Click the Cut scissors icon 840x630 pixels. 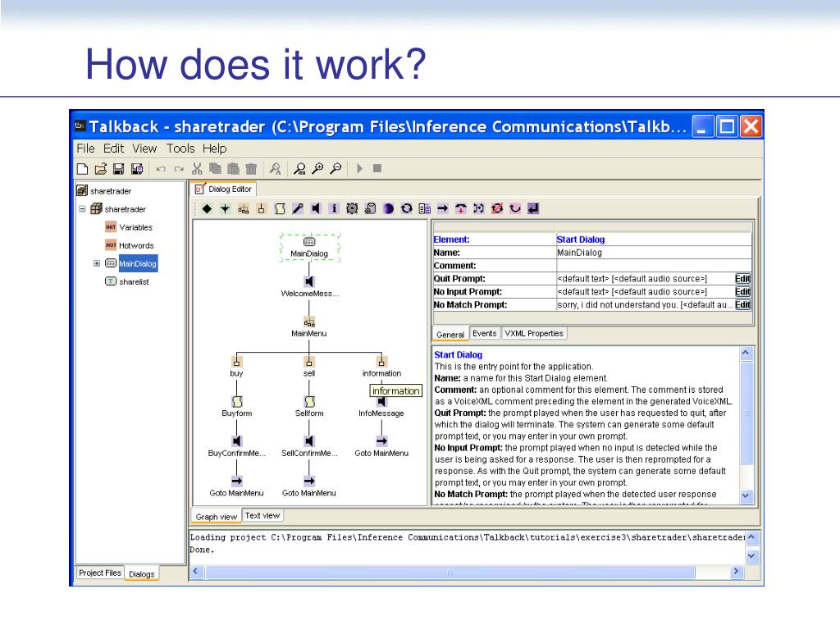tap(197, 169)
